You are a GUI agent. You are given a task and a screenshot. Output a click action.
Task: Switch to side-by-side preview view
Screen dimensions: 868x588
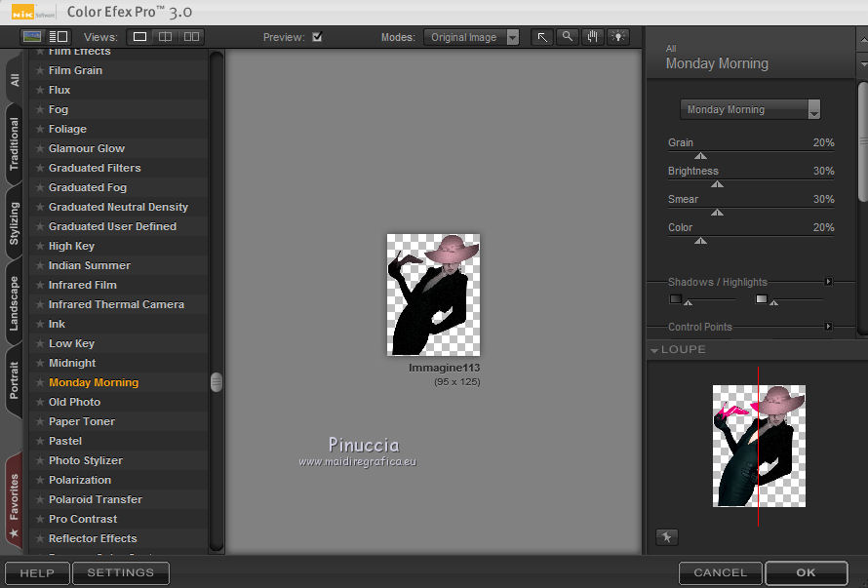point(191,37)
